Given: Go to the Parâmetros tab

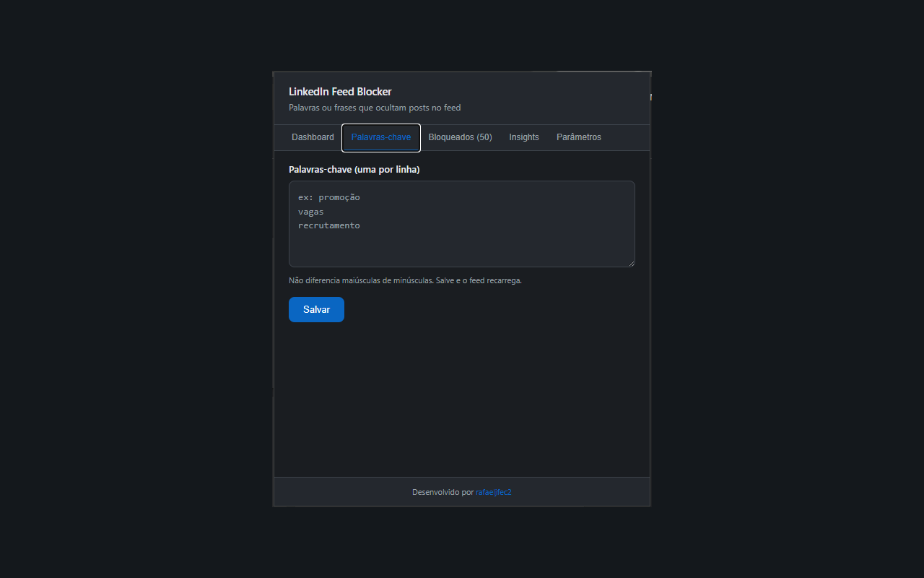Looking at the screenshot, I should coord(579,137).
